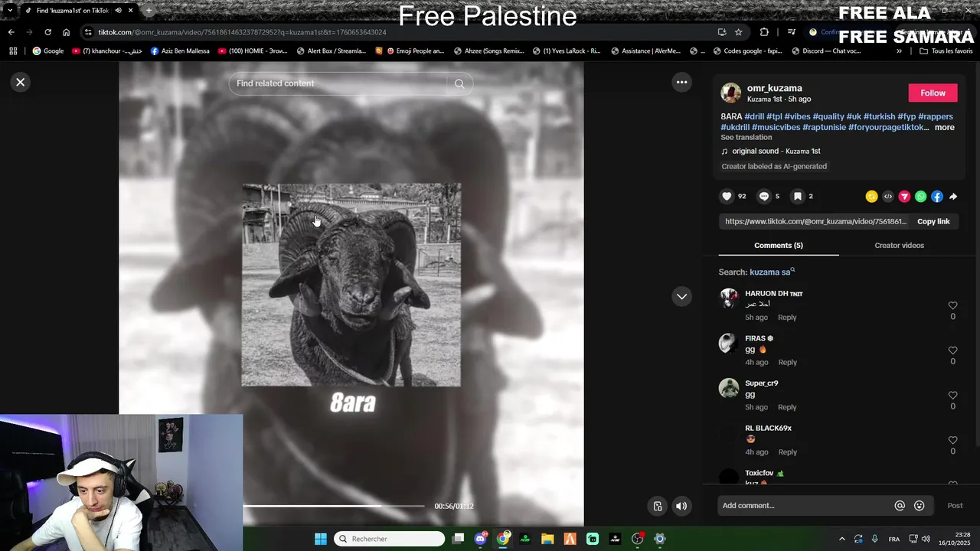Like Super_cr9's comment
Image resolution: width=980 pixels, height=551 pixels.
coord(952,396)
